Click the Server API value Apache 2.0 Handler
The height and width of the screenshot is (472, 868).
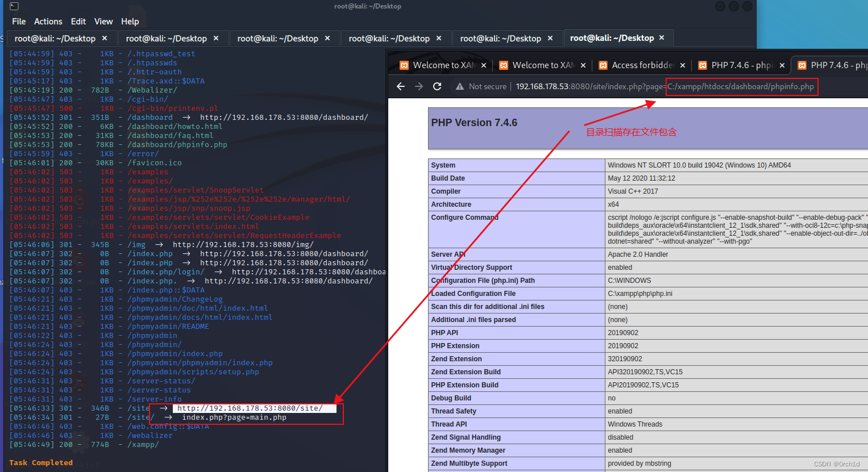638,254
